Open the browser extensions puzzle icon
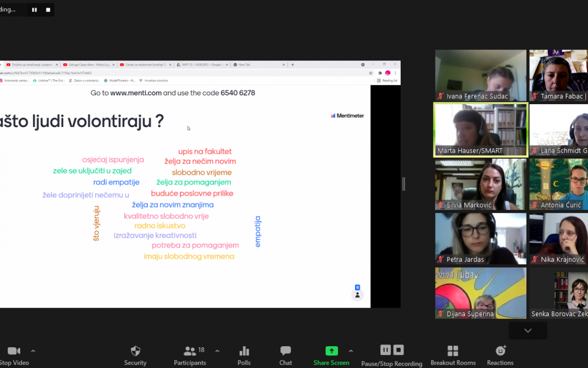The image size is (588, 368). [x=380, y=73]
